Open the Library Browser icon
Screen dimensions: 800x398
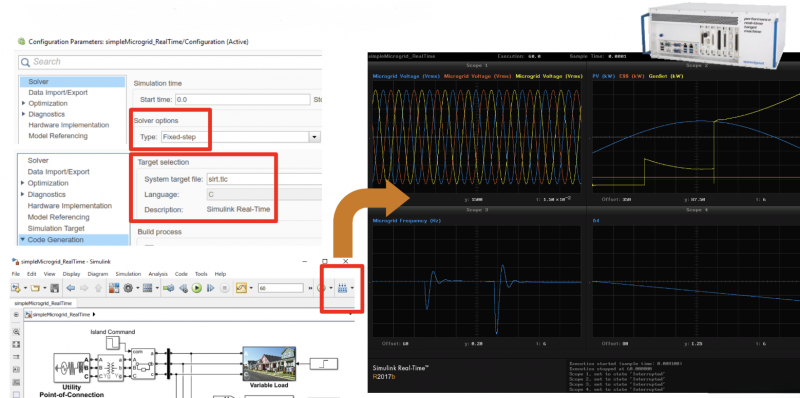coord(114,288)
